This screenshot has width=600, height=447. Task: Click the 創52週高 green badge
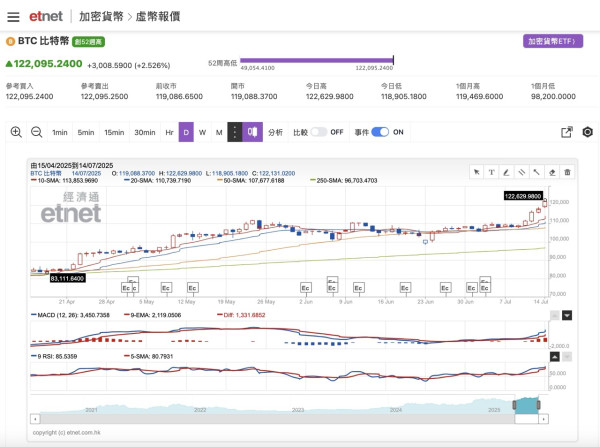pos(88,42)
